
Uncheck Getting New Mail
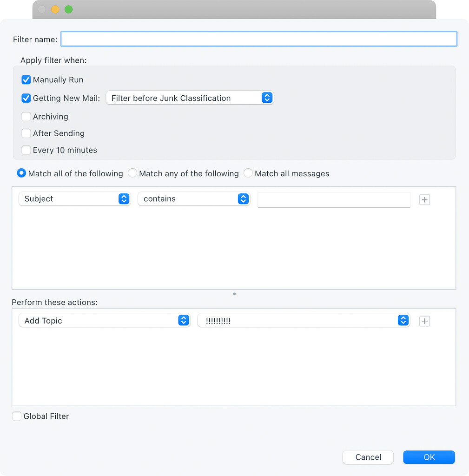[26, 98]
